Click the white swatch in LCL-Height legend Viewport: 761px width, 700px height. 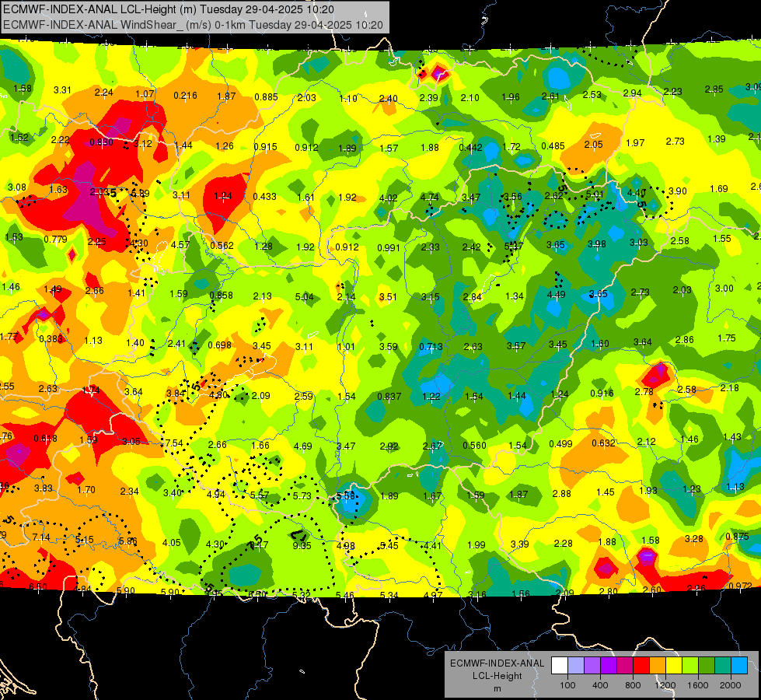[x=560, y=665]
